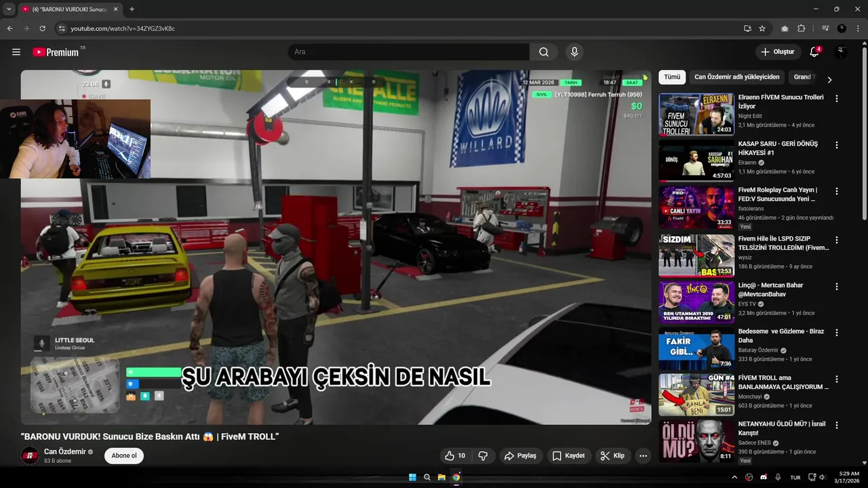Share video with Paylaş button
Screen dimensions: 868x488
click(520, 456)
